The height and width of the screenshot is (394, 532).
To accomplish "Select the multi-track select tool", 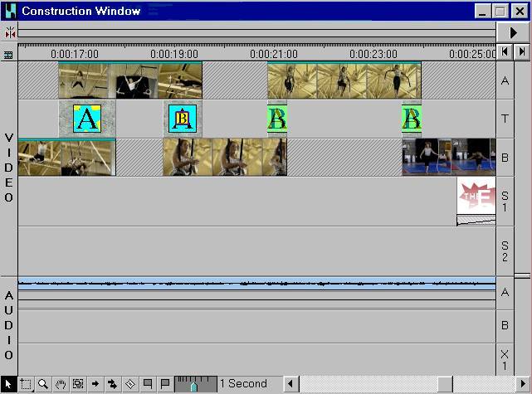I will (113, 384).
